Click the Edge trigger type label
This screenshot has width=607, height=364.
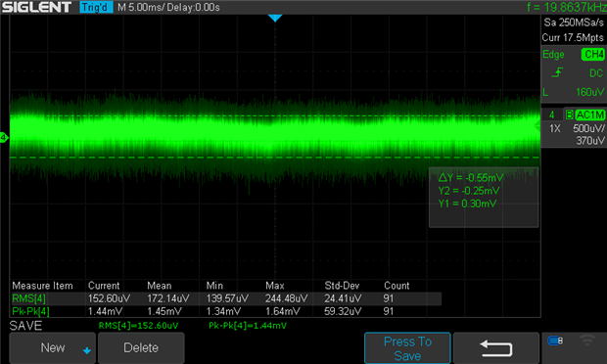(553, 54)
